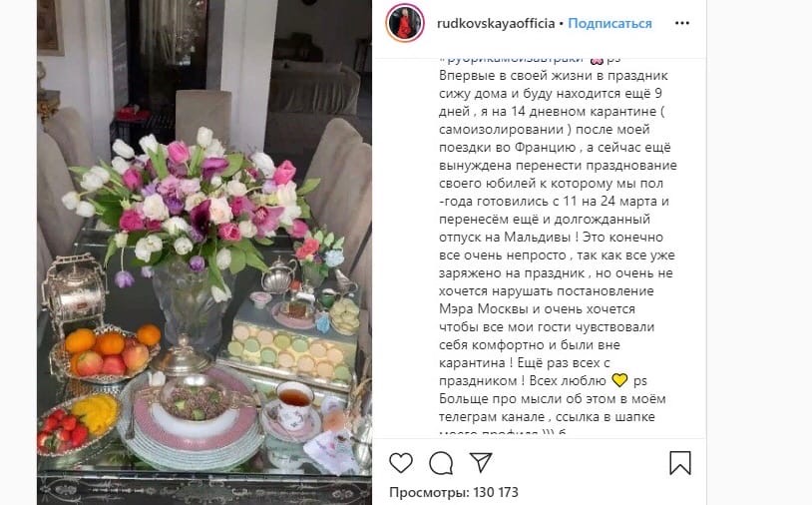Open comments via the speech bubble icon
Image resolution: width=812 pixels, height=505 pixels.
(x=441, y=462)
